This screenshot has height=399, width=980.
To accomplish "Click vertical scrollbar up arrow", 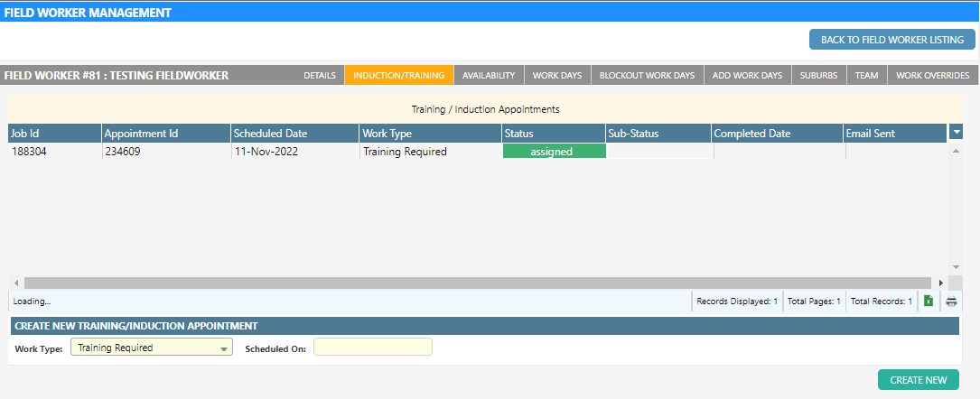I will pos(956,151).
